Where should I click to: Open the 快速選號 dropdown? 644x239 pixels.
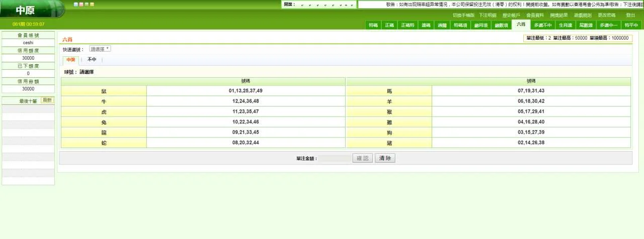(100, 49)
